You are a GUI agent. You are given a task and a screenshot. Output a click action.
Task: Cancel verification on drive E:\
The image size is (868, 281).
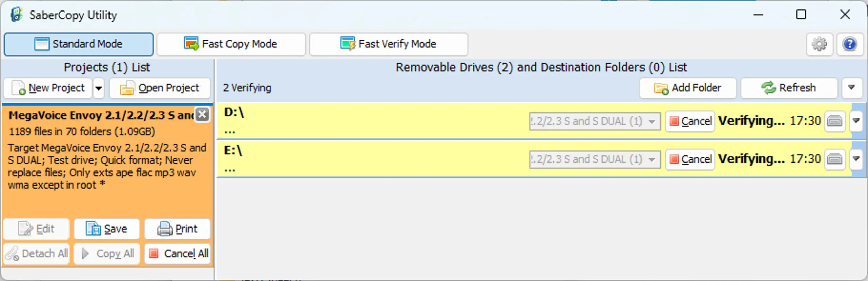point(690,159)
